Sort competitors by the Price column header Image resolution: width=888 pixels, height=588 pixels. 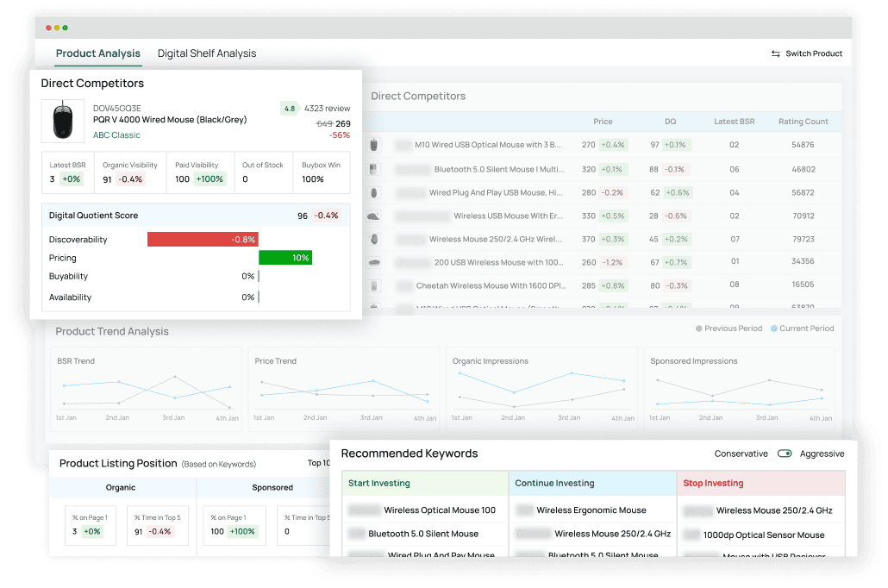(603, 122)
